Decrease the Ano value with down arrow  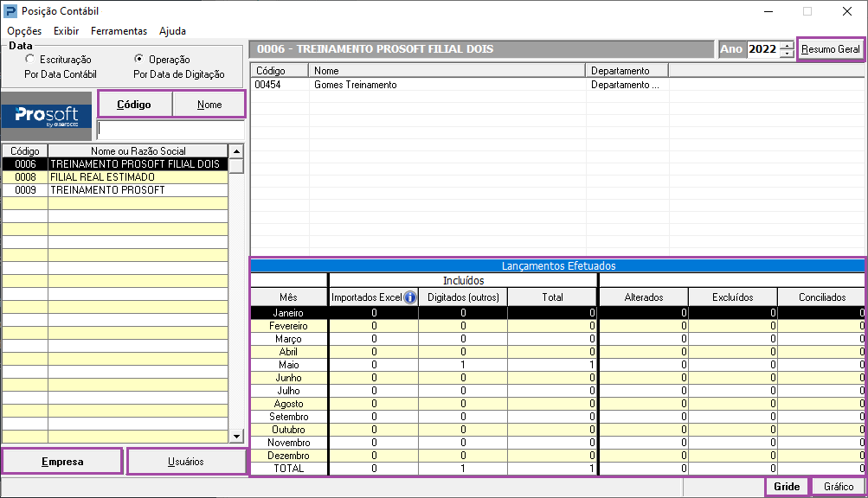787,53
